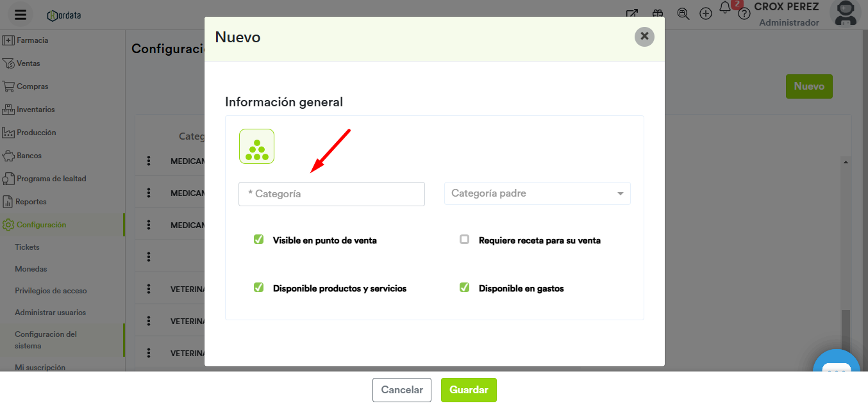Open Inventarios in the sidebar

pos(35,110)
